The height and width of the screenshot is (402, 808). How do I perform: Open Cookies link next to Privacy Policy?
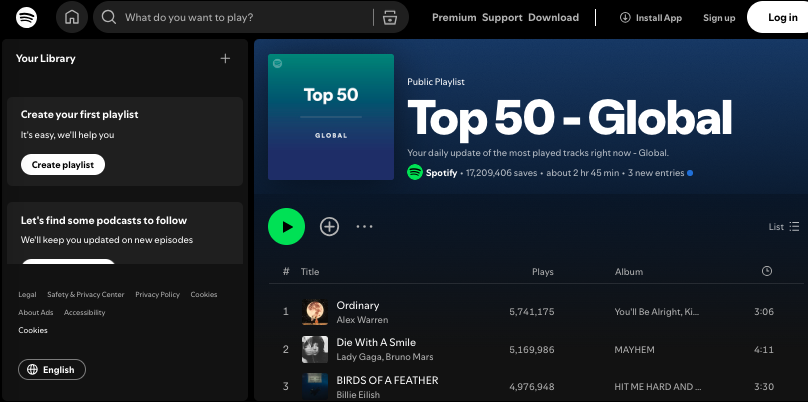click(x=204, y=295)
